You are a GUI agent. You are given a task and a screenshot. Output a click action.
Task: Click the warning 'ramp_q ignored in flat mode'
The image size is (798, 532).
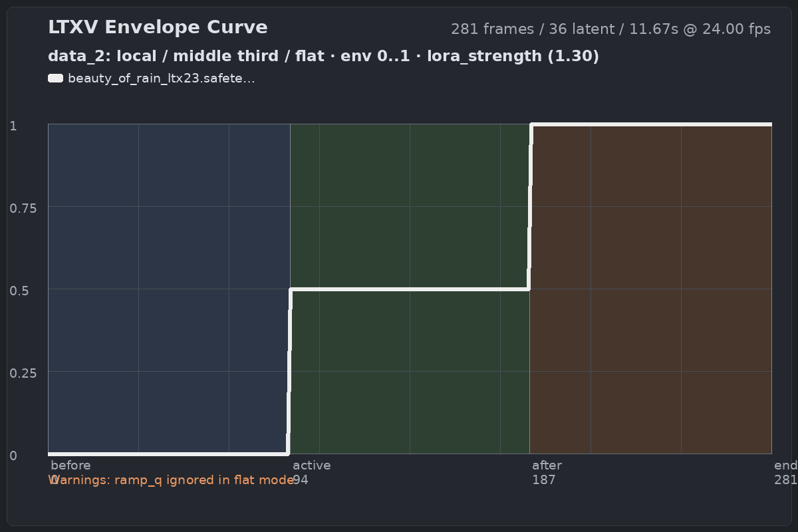[172, 480]
